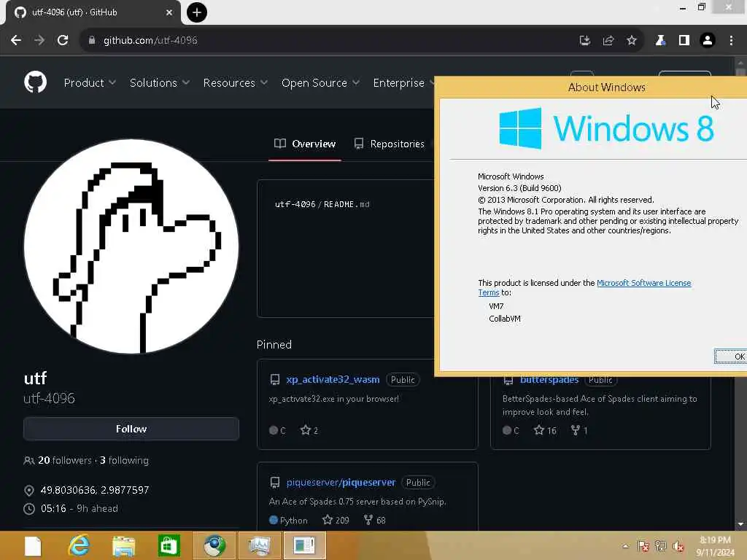This screenshot has width=747, height=560.
Task: Click the blank document icon on the taskbar
Action: [x=33, y=545]
